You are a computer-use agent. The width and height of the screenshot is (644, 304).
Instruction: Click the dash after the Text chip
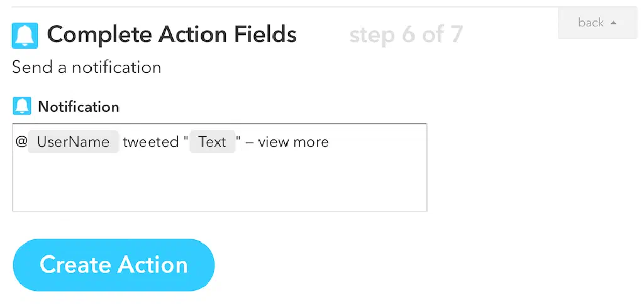point(250,143)
